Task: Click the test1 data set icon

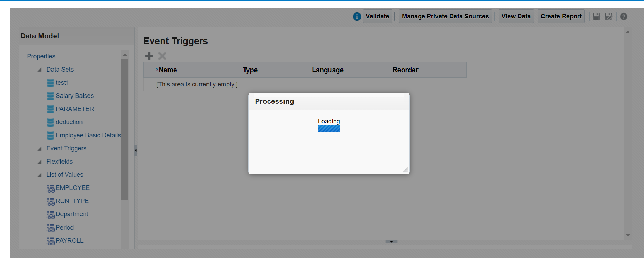Action: tap(50, 83)
